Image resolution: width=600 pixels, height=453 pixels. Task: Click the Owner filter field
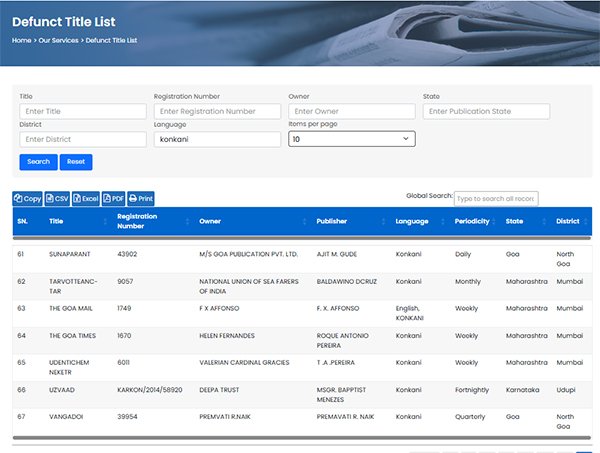(x=351, y=112)
